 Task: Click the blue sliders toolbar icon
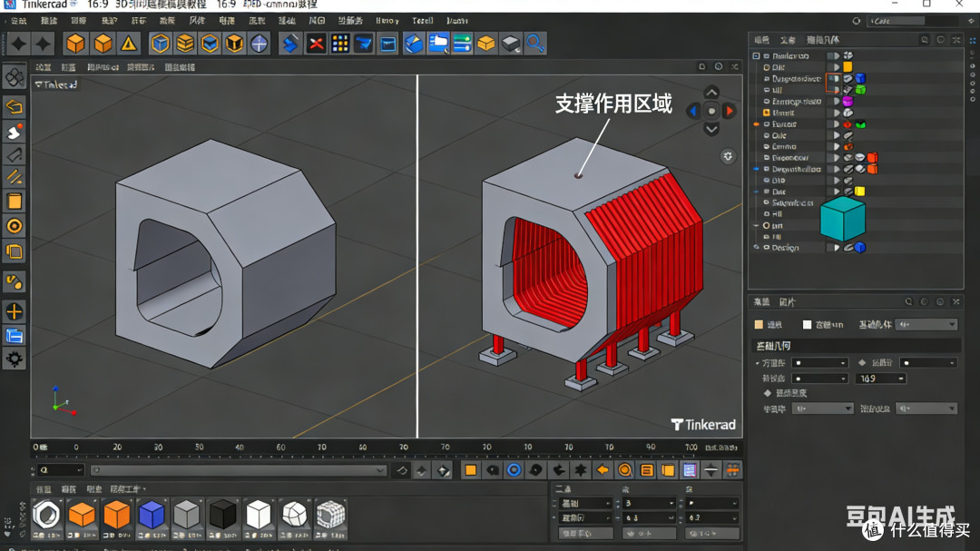pos(462,44)
